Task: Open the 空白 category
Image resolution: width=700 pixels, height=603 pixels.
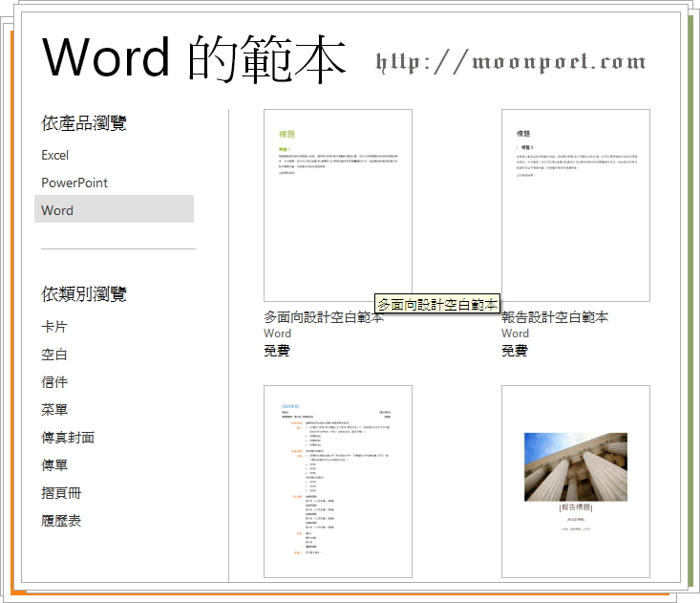Action: (x=54, y=355)
